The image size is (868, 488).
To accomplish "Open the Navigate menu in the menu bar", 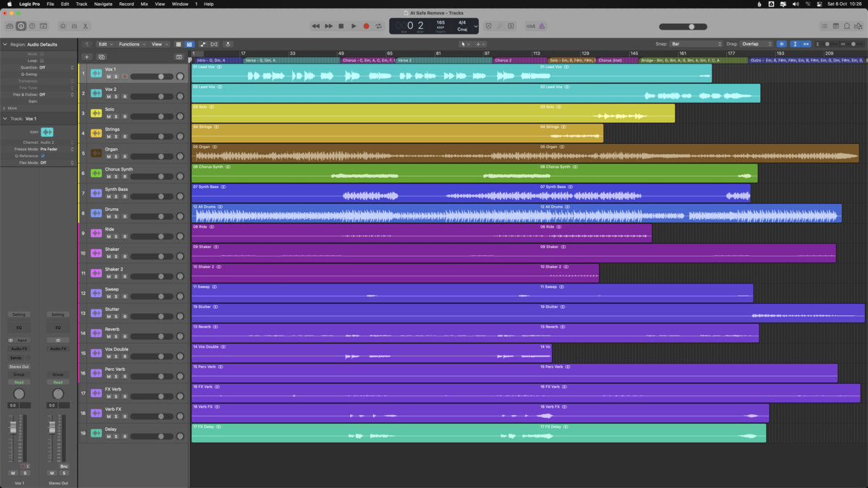I will click(x=103, y=4).
